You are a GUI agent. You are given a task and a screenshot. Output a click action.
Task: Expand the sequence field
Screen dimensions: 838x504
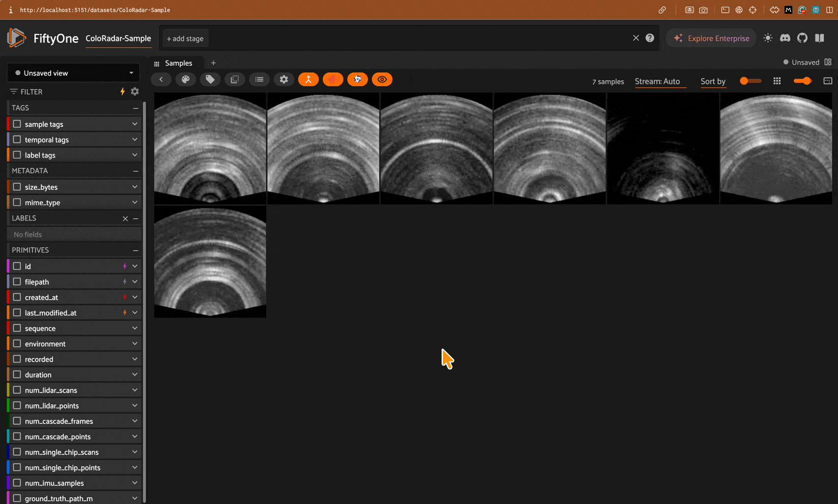pyautogui.click(x=135, y=328)
